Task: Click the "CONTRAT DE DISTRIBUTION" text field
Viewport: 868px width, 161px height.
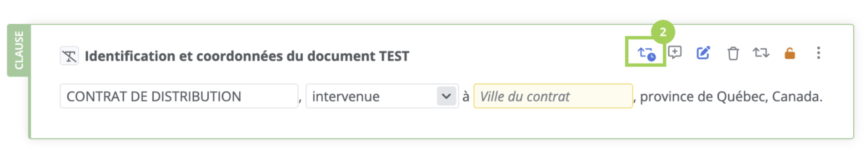Action: point(179,96)
